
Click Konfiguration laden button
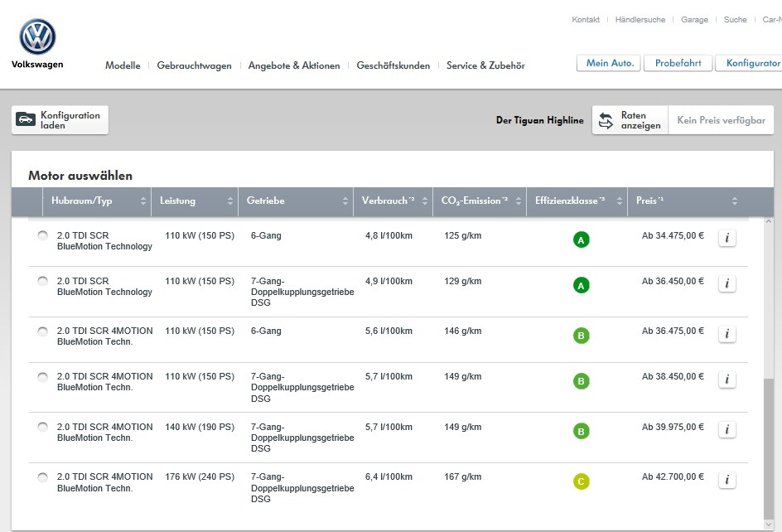click(x=60, y=120)
